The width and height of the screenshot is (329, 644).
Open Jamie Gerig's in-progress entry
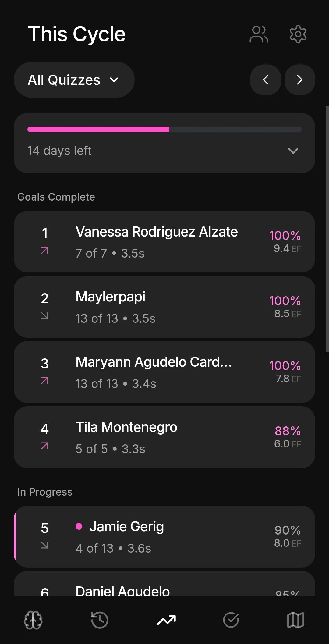(164, 537)
